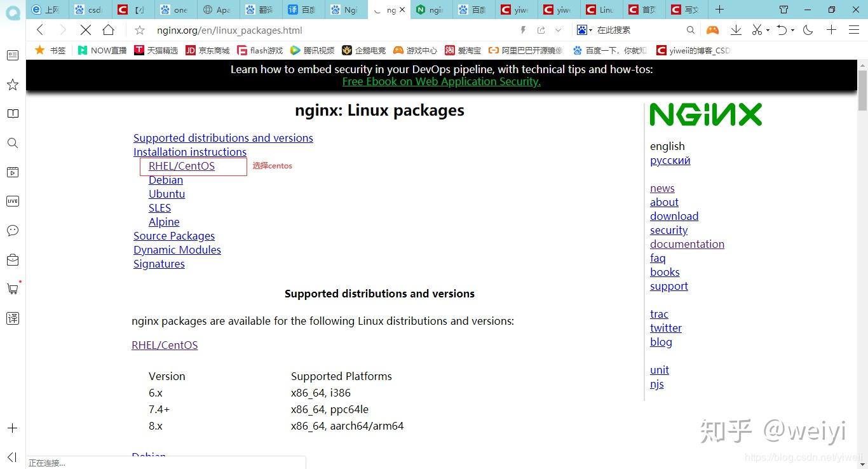Open the 腾讯视频 bookmark

pos(312,50)
